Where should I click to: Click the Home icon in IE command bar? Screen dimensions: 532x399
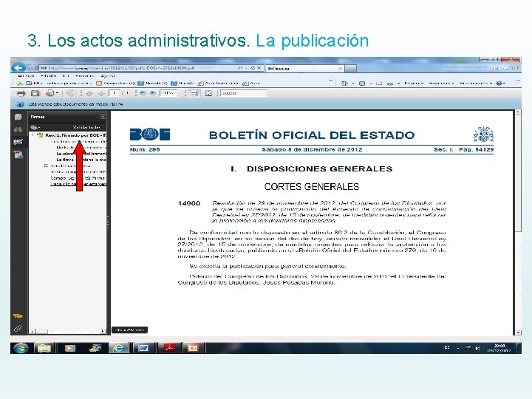[345, 83]
